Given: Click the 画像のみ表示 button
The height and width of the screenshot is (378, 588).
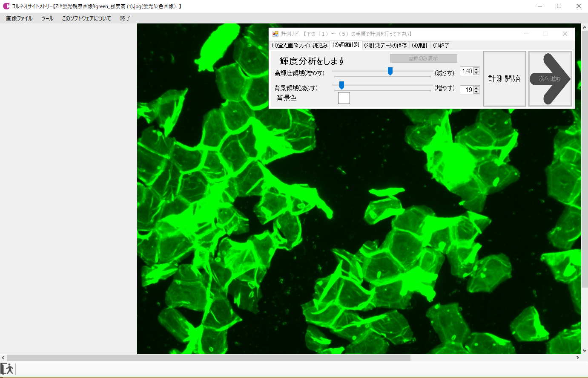Looking at the screenshot, I should pyautogui.click(x=423, y=58).
